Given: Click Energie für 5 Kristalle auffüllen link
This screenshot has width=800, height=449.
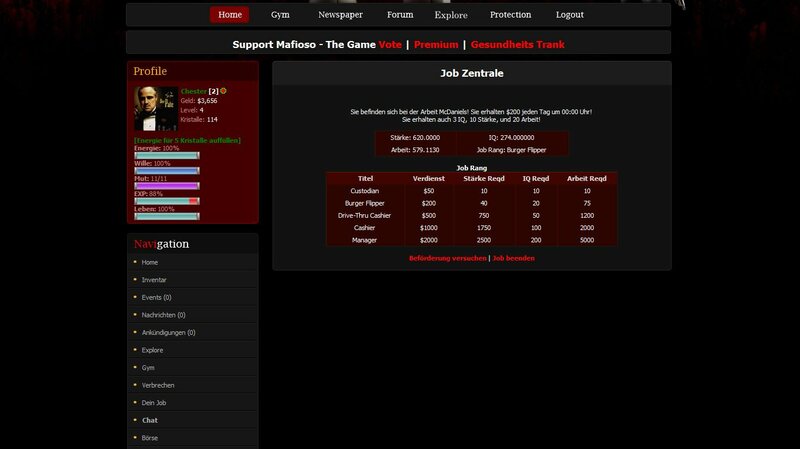Looking at the screenshot, I should point(187,140).
